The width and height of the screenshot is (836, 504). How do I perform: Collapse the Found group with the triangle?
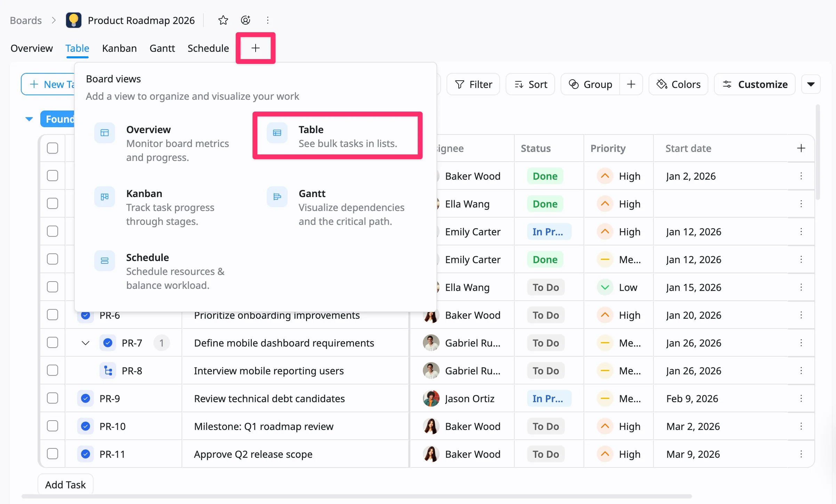[29, 119]
